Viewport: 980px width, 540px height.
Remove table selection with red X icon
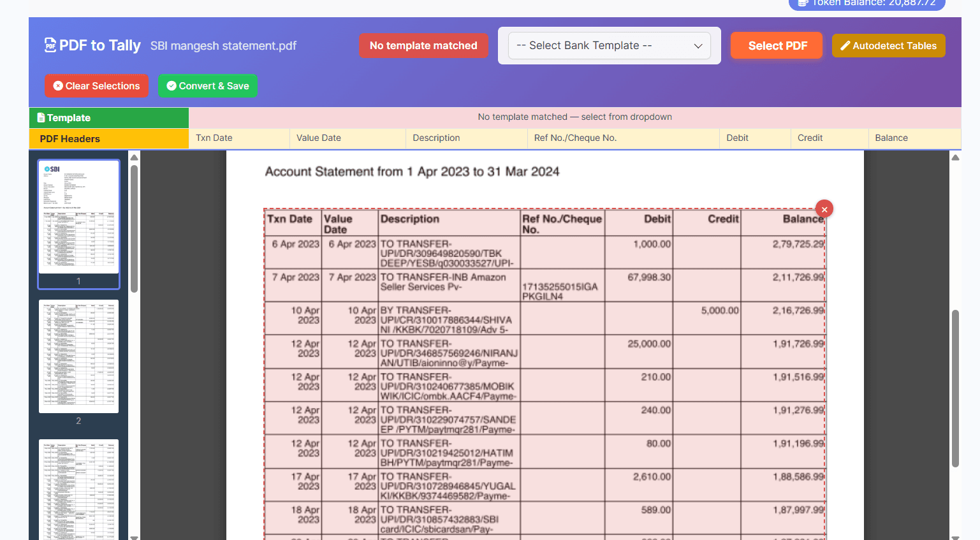[824, 209]
